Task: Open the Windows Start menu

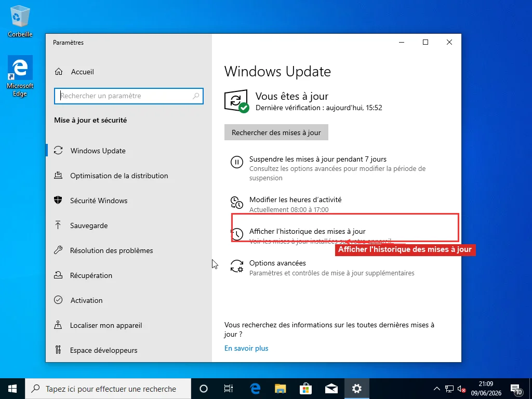Action: point(12,389)
